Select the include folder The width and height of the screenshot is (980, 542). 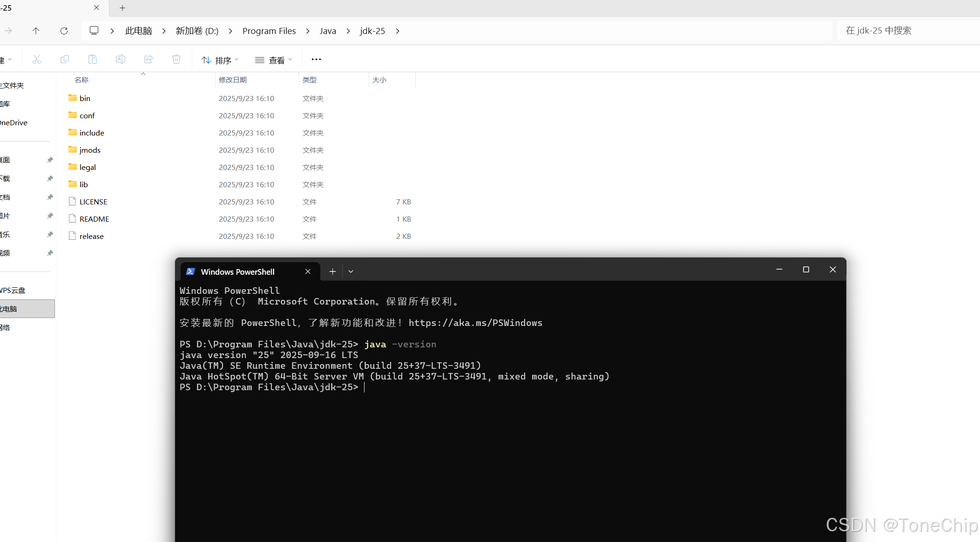[92, 133]
